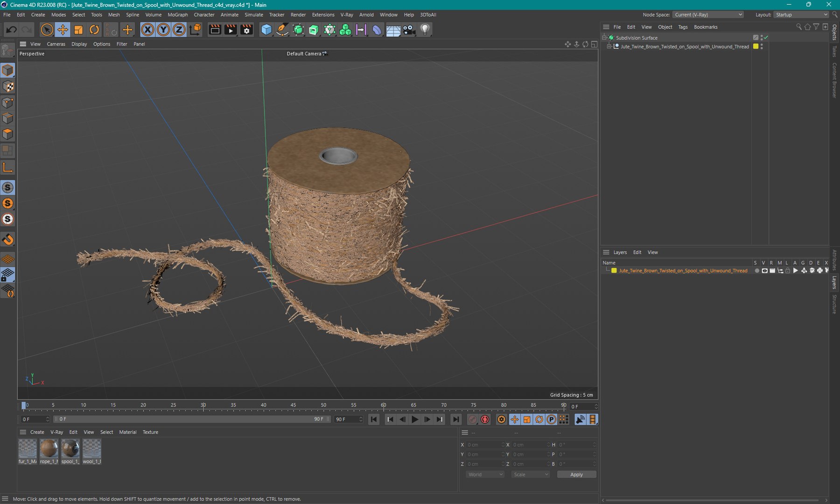Click frame 45 on the timeline ruler
The width and height of the screenshot is (840, 504).
[x=293, y=406]
